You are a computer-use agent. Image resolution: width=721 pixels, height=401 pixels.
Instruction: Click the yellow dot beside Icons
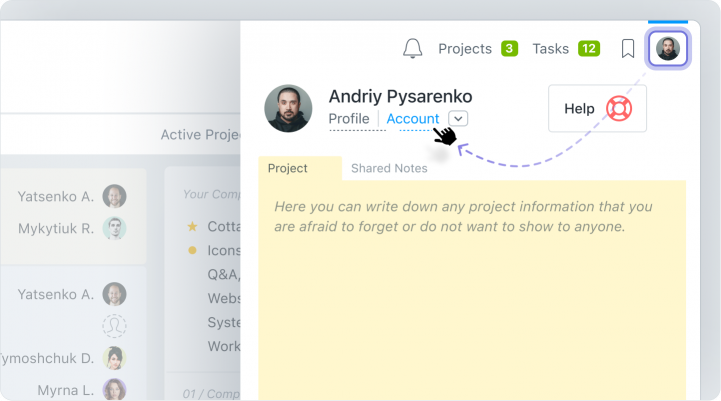192,250
